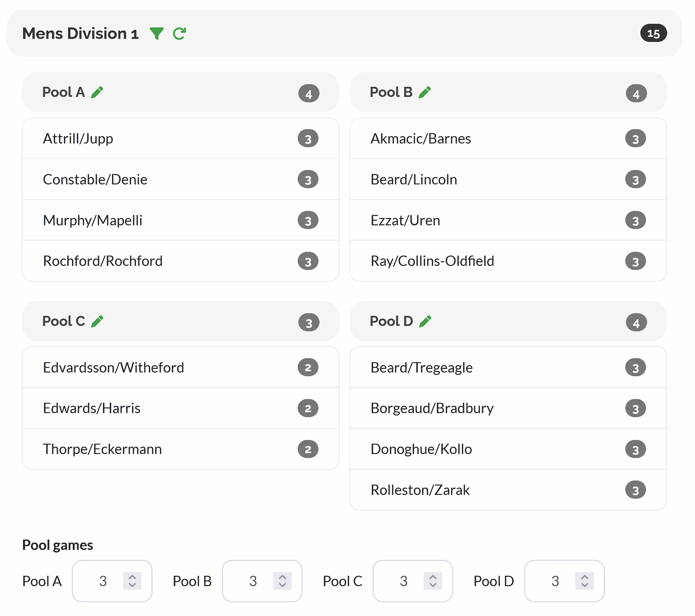The image size is (695, 616).
Task: Decrease the Pool D games stepper
Action: [x=585, y=586]
